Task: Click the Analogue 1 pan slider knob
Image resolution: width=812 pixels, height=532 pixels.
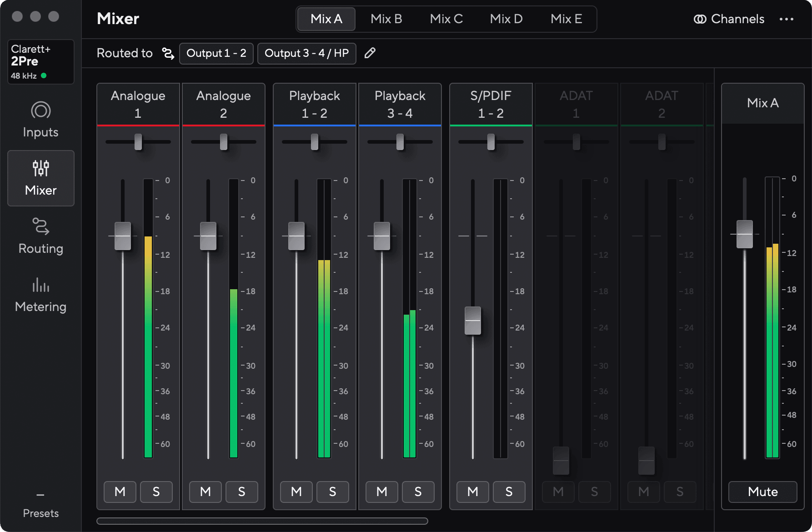Action: 138,142
